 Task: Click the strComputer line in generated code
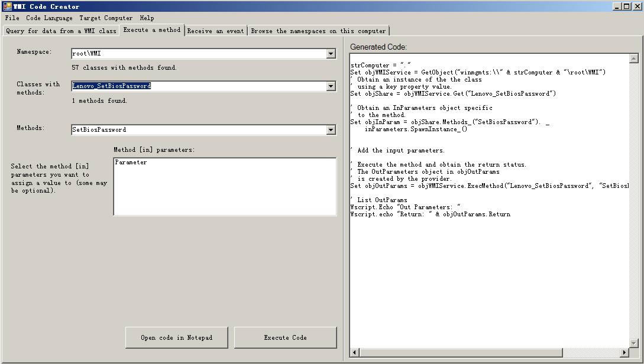381,65
